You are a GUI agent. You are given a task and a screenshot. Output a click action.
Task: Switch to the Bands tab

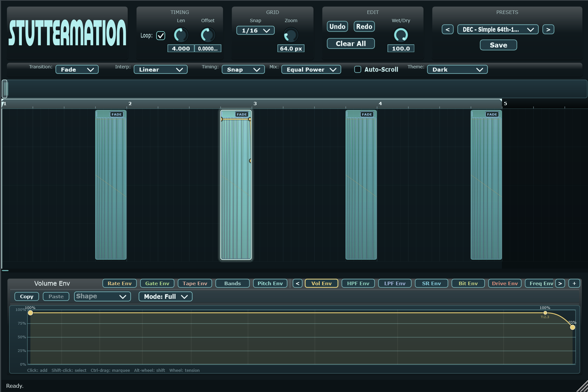(x=232, y=283)
